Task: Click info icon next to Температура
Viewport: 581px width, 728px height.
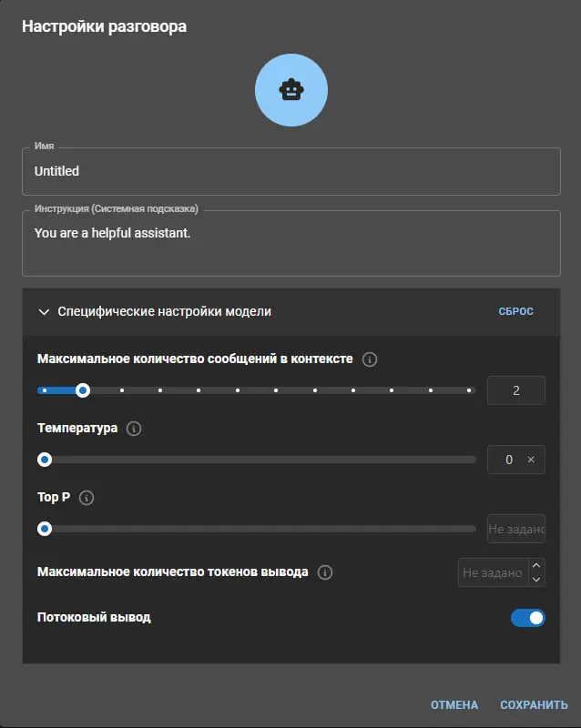Action: [134, 429]
